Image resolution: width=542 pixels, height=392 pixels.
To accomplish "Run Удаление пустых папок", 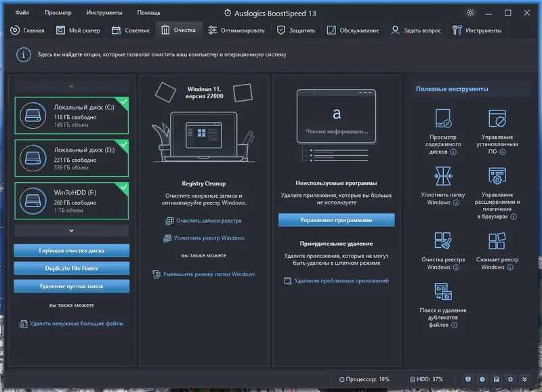I will point(72,286).
